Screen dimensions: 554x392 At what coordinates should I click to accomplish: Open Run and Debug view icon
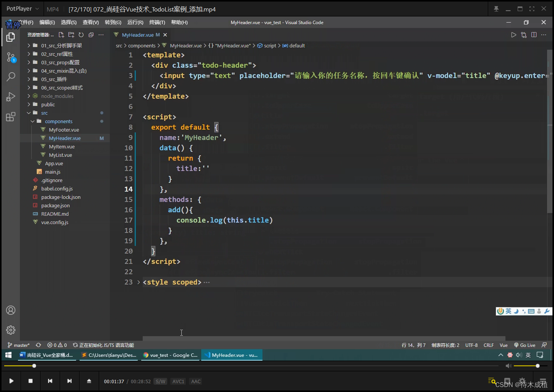[11, 97]
